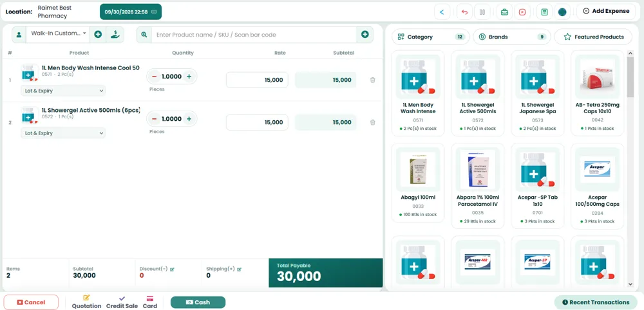
Task: Open the Category filter tab
Action: point(430,37)
